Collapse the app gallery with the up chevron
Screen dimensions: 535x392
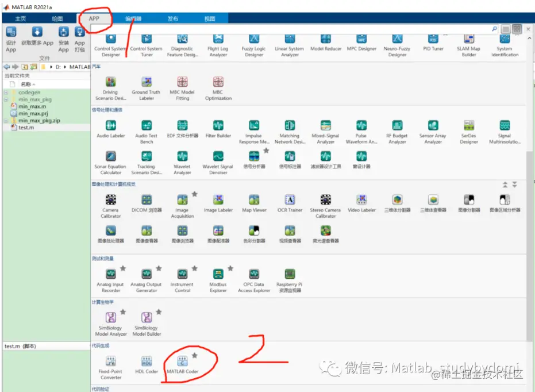(529, 39)
